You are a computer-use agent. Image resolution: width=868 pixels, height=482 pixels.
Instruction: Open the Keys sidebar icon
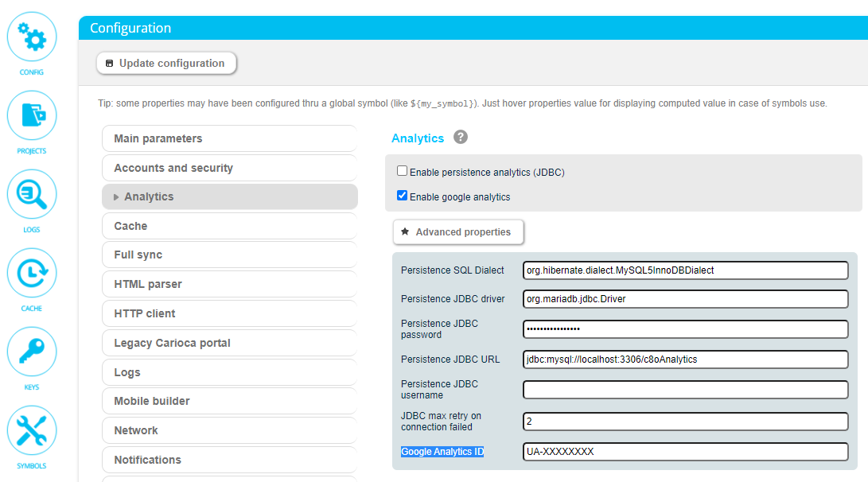pyautogui.click(x=32, y=352)
